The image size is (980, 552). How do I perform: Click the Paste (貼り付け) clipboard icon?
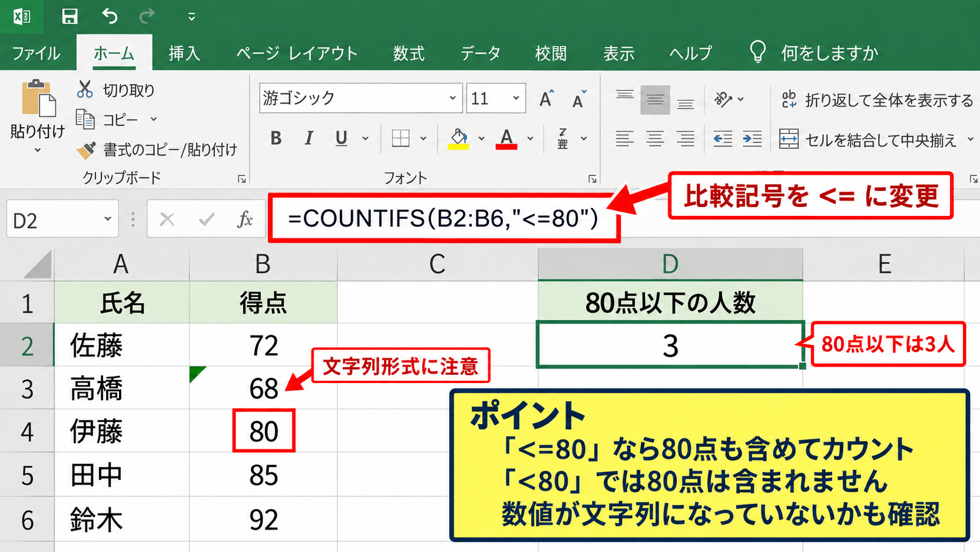point(39,98)
